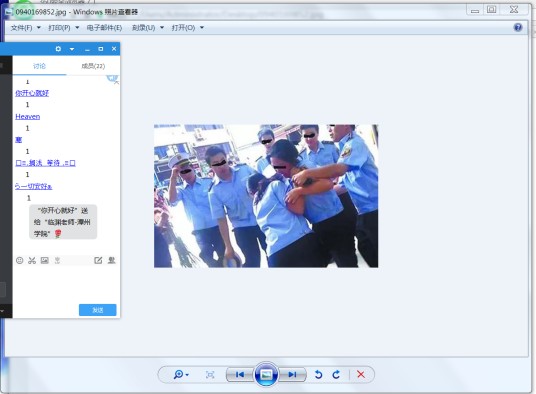This screenshot has height=394, width=536.
Task: Expand the 打开(O) menu dropdown
Action: tap(187, 28)
